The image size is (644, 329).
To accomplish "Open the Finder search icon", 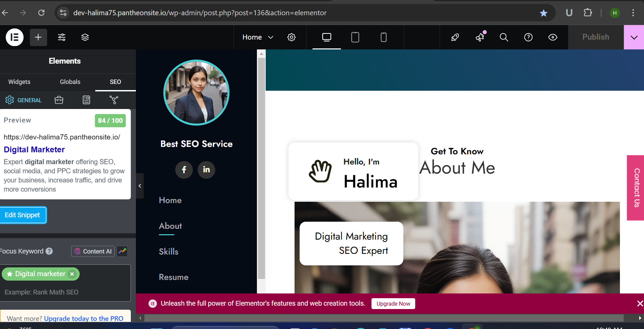I will [504, 37].
